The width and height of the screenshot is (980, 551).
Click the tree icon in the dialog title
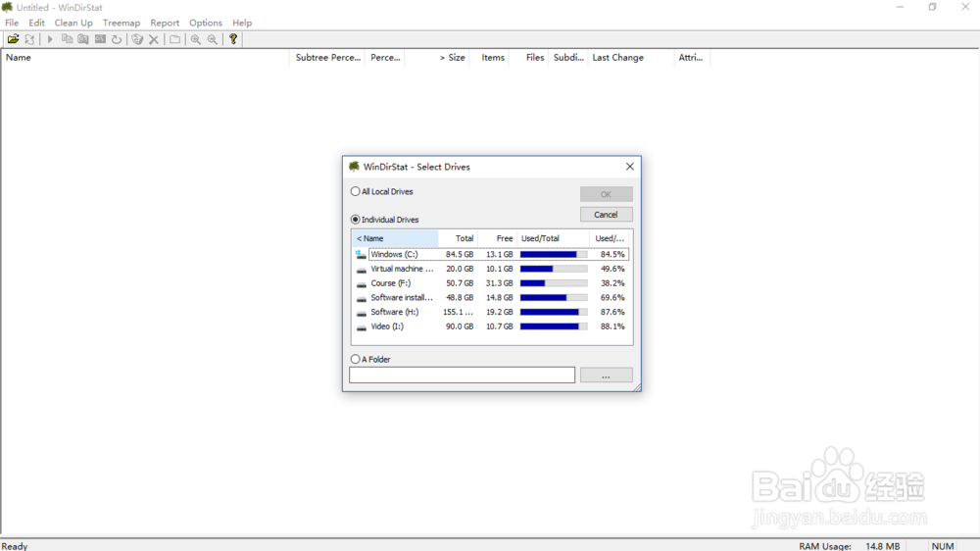[355, 167]
